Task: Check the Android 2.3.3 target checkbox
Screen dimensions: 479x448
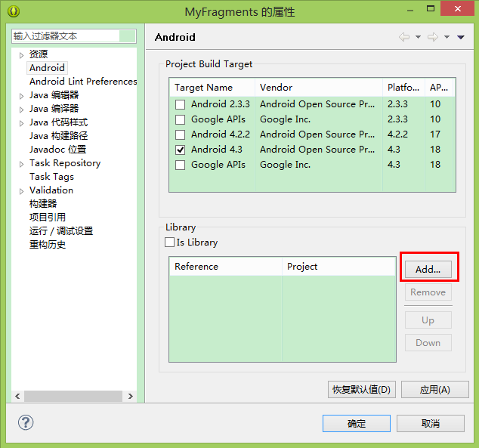Action: 181,104
